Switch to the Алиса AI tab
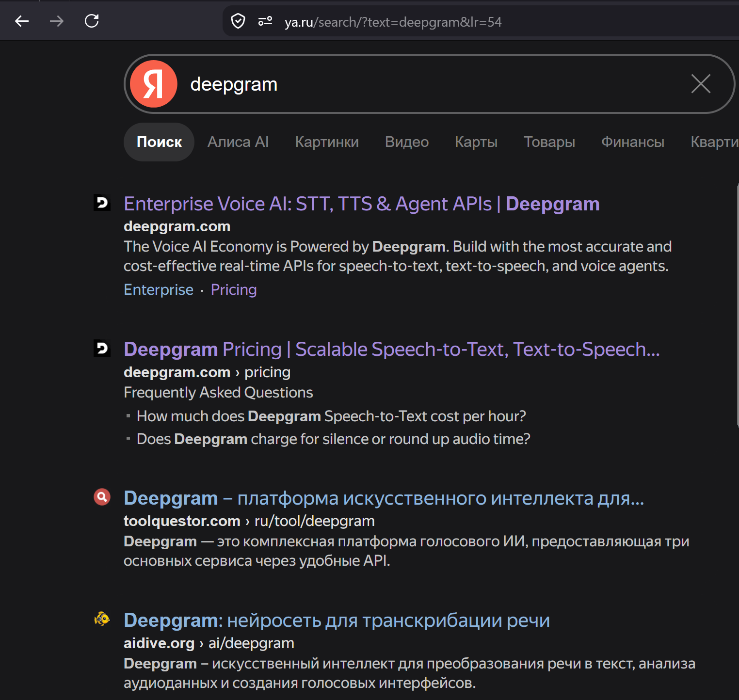 pos(238,142)
